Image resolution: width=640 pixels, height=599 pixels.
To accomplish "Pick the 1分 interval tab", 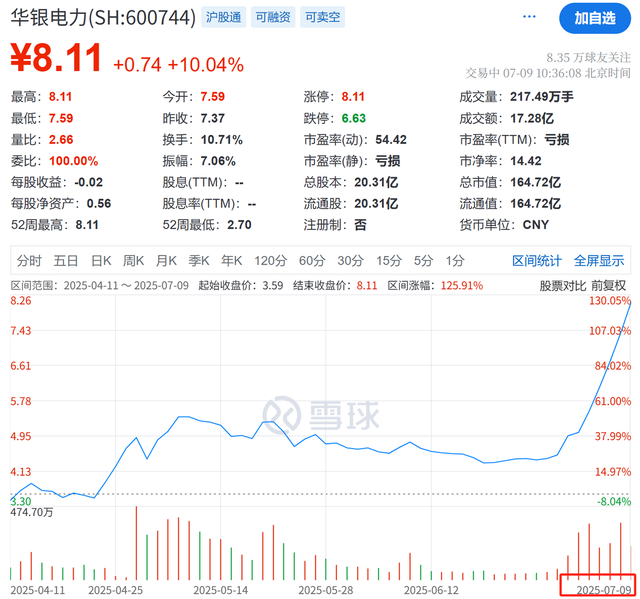I will tap(455, 260).
